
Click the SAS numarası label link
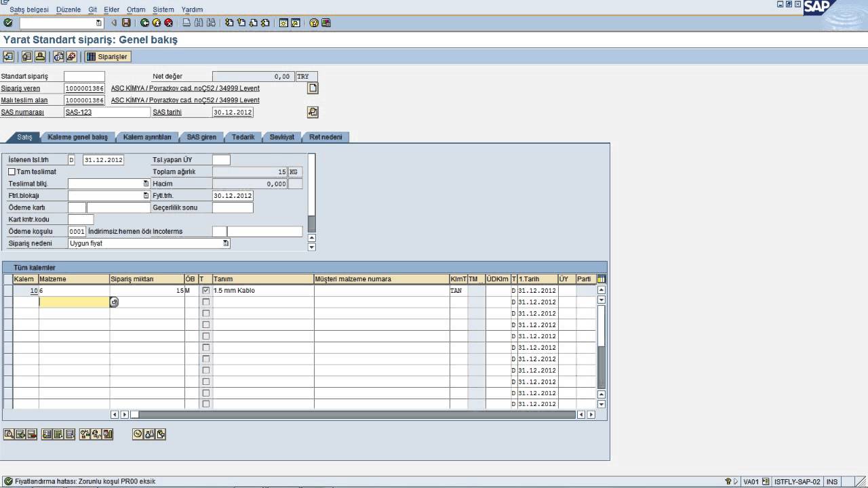click(22, 112)
